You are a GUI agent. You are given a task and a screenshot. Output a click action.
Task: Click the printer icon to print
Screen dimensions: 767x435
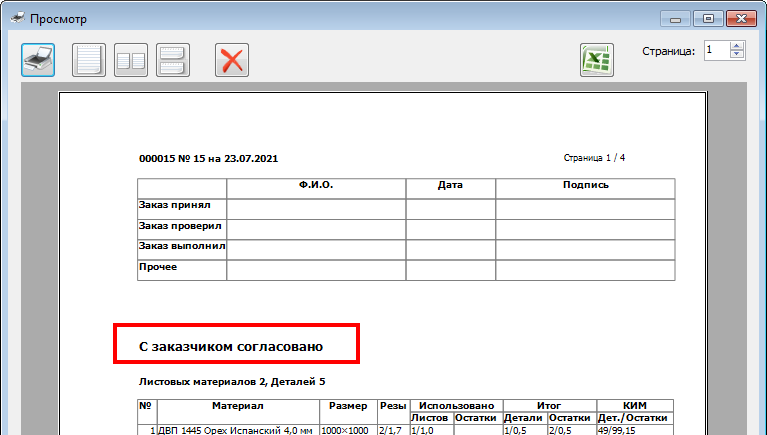[x=38, y=60]
